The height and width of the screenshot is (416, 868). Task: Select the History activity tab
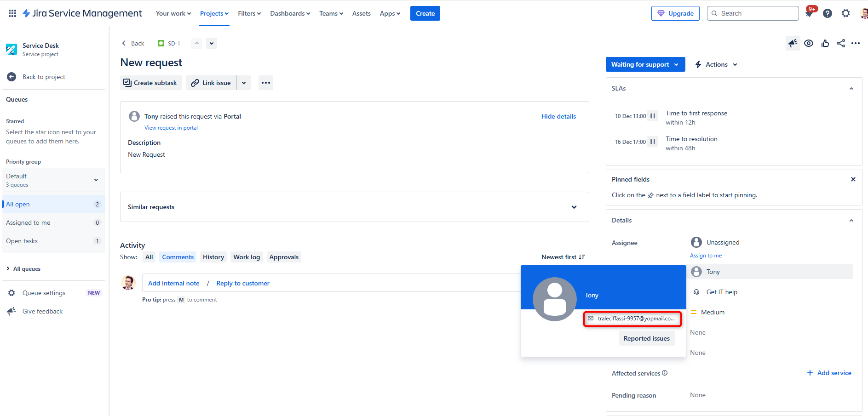click(x=213, y=257)
